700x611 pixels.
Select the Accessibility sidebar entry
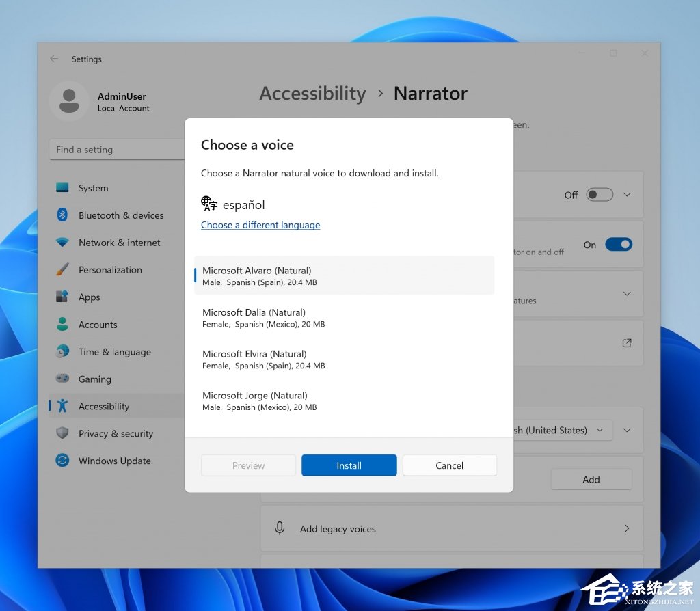(103, 407)
